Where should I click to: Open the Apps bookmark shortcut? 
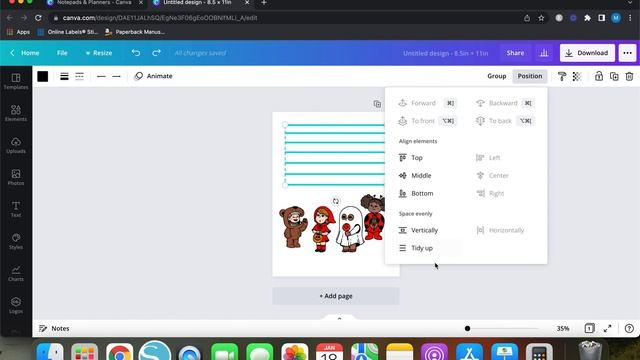tap(18, 32)
